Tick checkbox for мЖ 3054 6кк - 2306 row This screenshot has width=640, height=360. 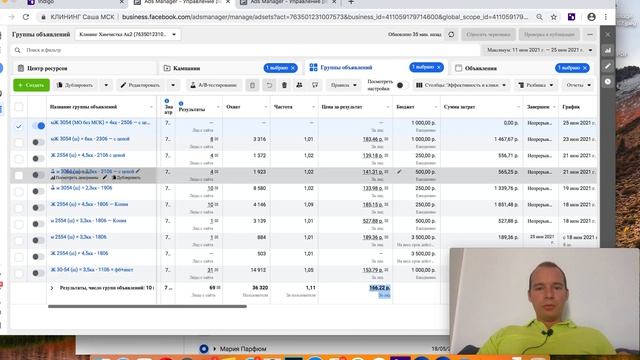click(19, 142)
